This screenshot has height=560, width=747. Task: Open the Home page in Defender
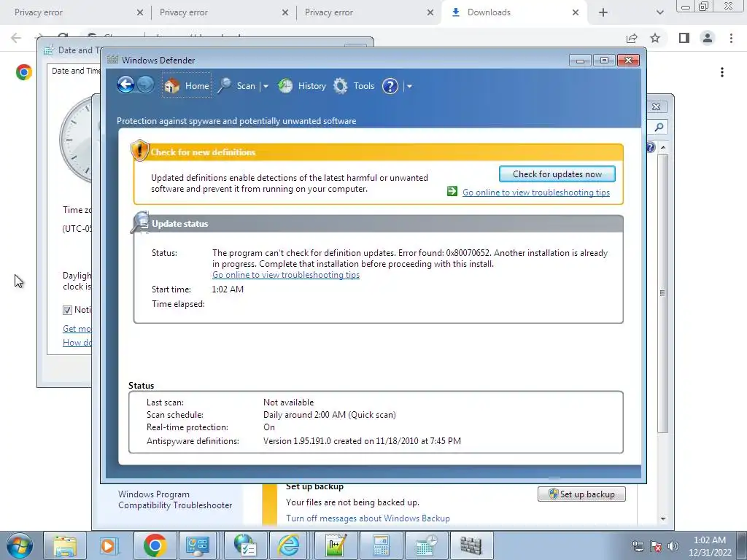click(187, 86)
